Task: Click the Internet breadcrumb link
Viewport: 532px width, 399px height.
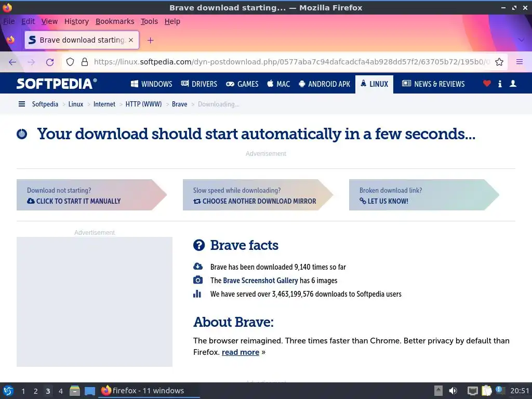Action: tap(104, 104)
